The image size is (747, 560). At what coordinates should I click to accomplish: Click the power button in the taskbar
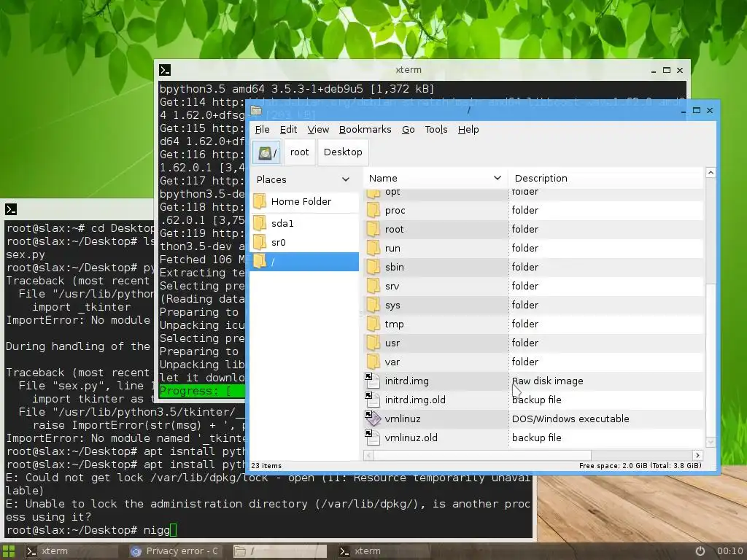(700, 551)
